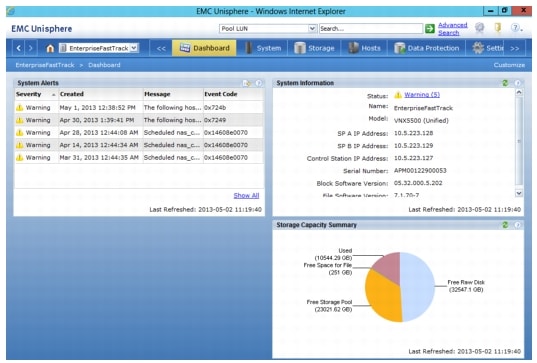Select the Apr 28, 2013 12:44:08 AM alert

coord(139,133)
